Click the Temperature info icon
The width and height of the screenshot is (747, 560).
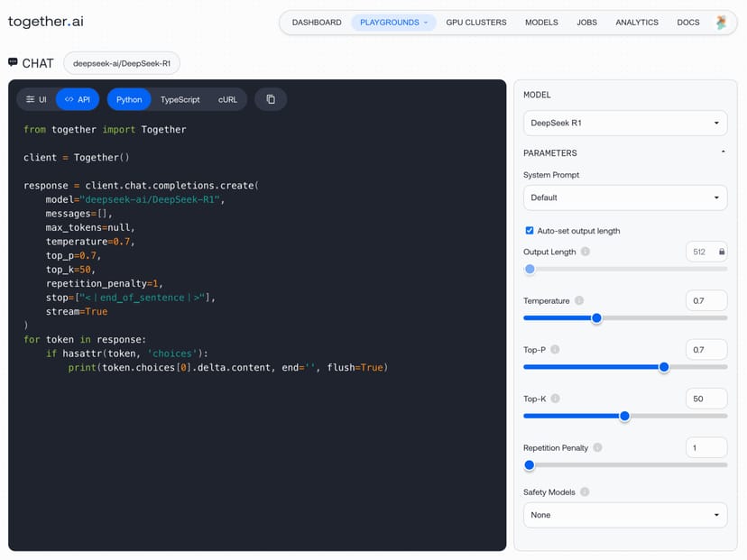tap(579, 301)
